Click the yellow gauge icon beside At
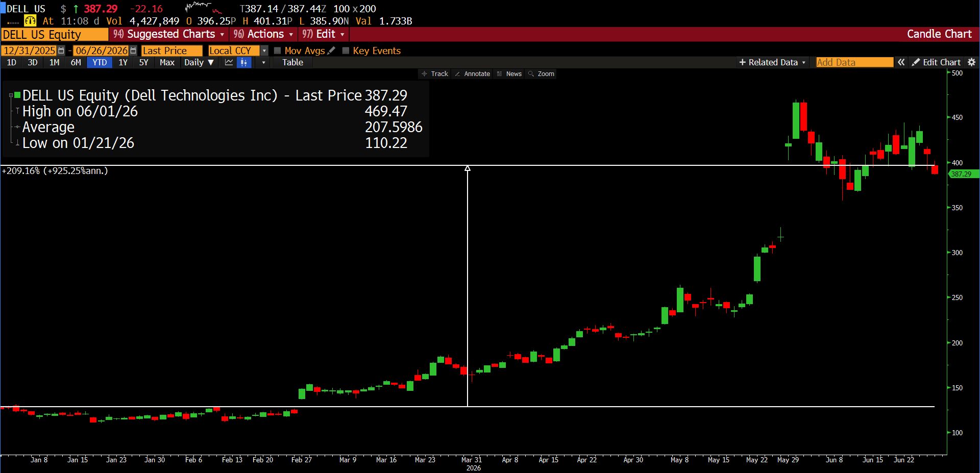Viewport: 980px width, 473px height. (30, 21)
